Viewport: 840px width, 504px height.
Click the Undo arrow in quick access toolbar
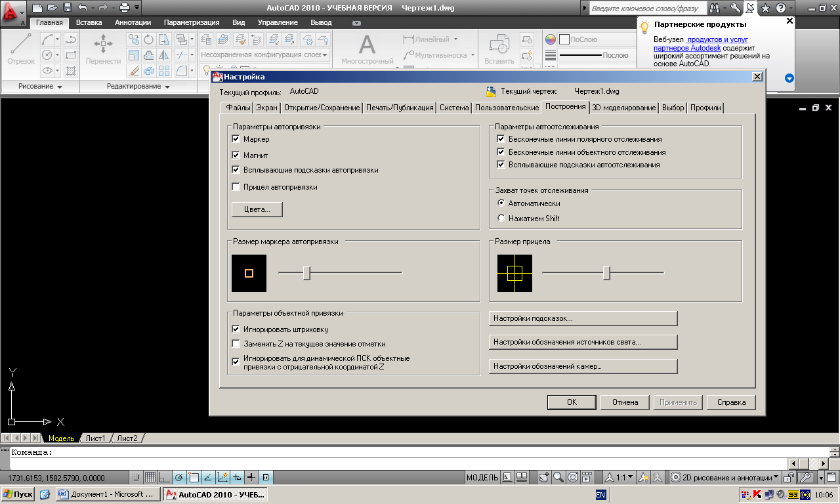(81, 8)
